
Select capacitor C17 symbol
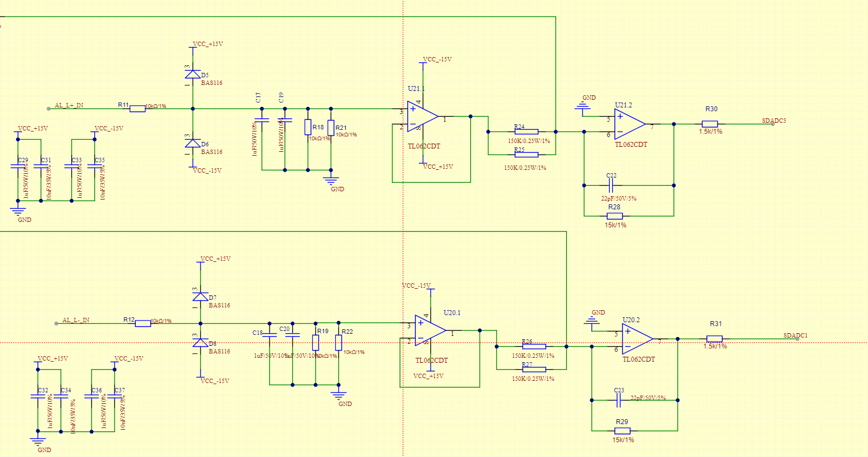262,119
